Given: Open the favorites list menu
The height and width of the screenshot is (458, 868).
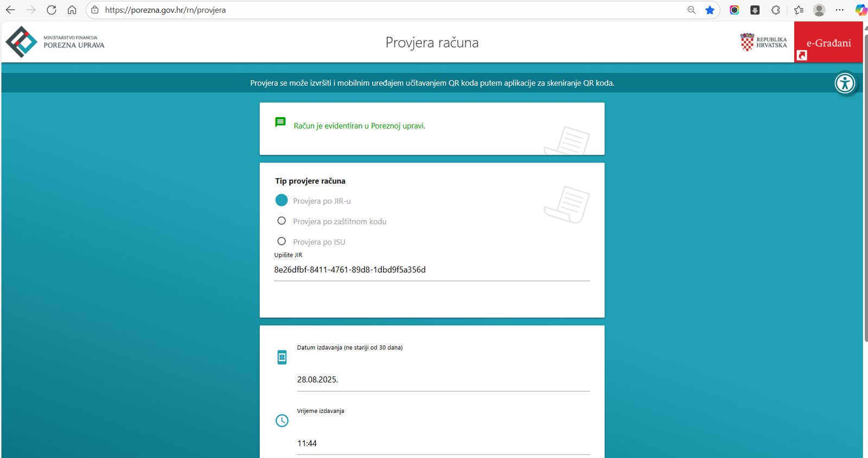Looking at the screenshot, I should [x=799, y=10].
